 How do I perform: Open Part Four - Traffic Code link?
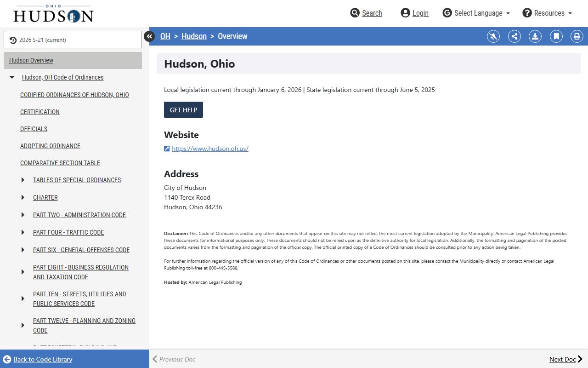pos(68,232)
